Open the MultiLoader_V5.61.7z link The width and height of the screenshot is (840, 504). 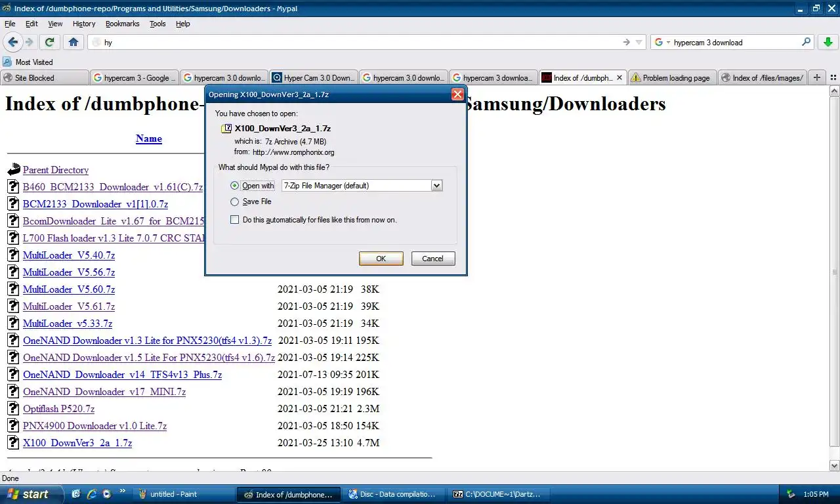click(69, 306)
